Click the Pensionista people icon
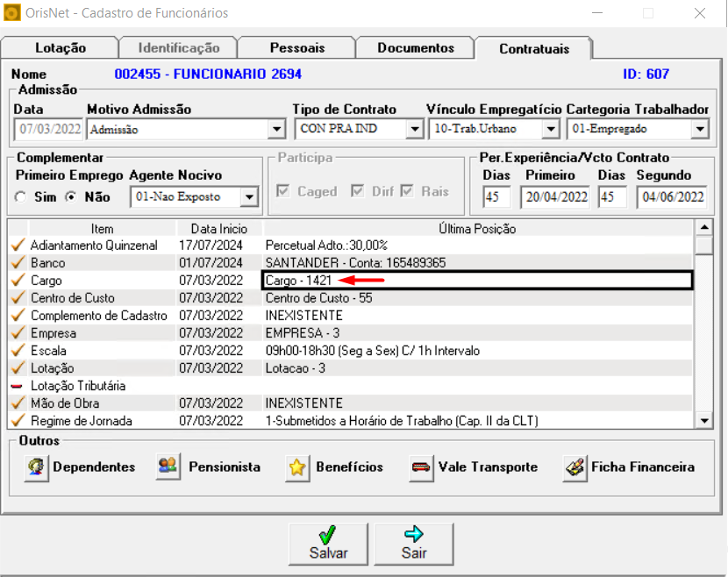Image resolution: width=728 pixels, height=577 pixels. [168, 467]
